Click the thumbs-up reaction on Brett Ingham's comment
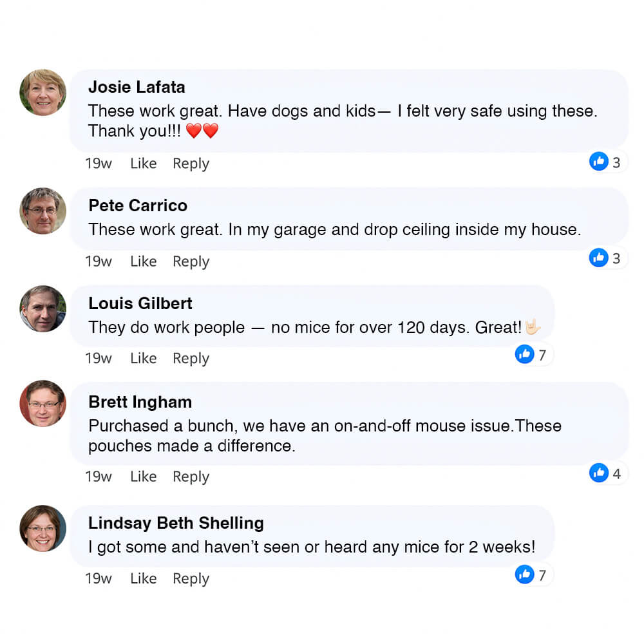This screenshot has height=644, width=644. [x=599, y=473]
